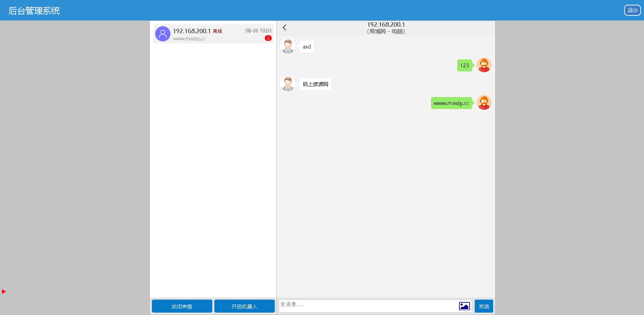644x315 pixels.
Task: Click the 离线 offline status label
Action: (217, 31)
